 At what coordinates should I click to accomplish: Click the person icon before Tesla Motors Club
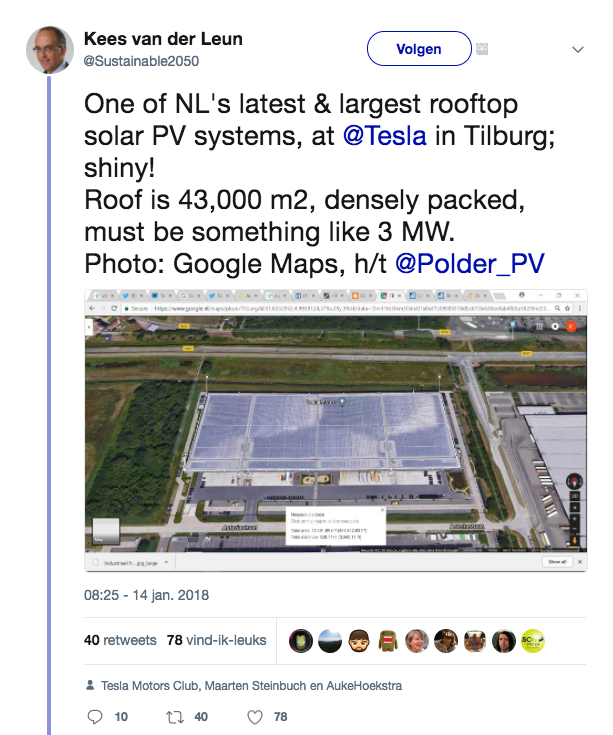pos(90,685)
